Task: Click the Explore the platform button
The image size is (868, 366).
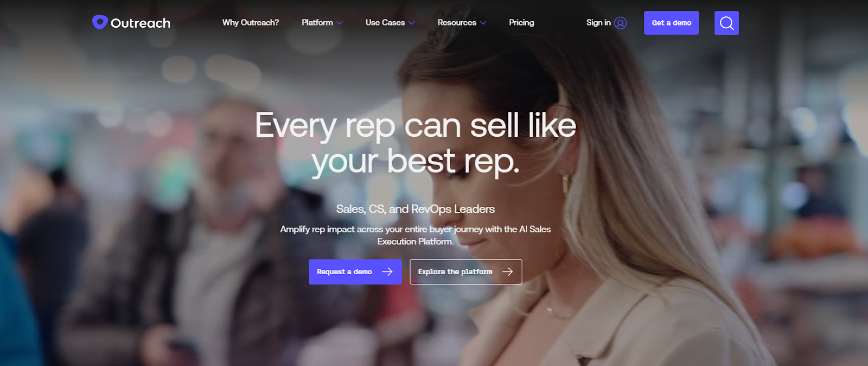Action: [466, 272]
